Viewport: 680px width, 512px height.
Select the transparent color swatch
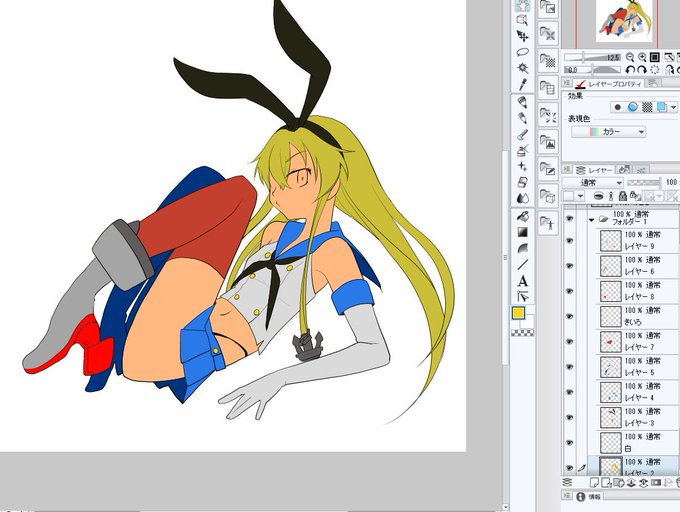point(523,333)
